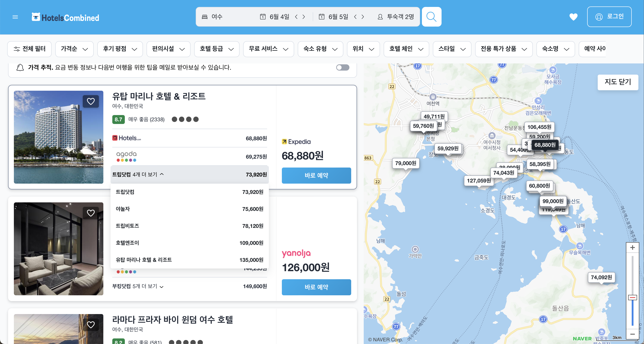The image size is (644, 344).
Task: Click 바로 예약 for the 68,880원 Expedia deal
Action: [x=316, y=176]
